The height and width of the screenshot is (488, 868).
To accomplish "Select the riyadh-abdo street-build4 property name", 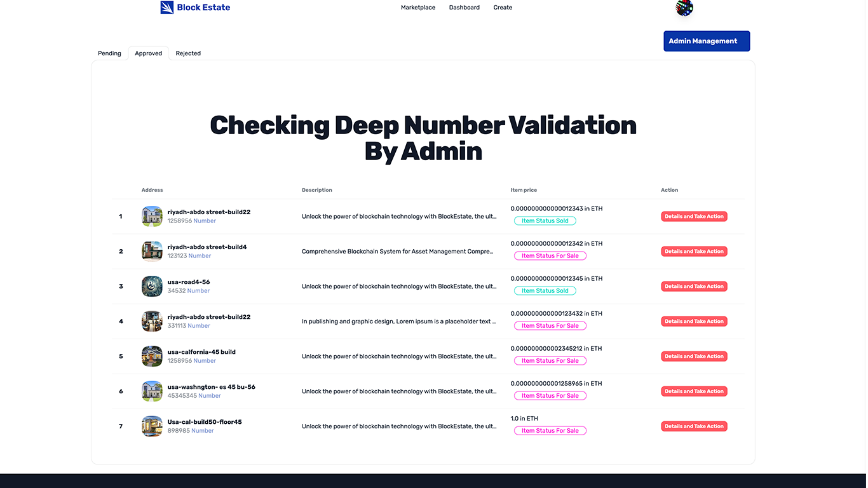I will coord(207,247).
